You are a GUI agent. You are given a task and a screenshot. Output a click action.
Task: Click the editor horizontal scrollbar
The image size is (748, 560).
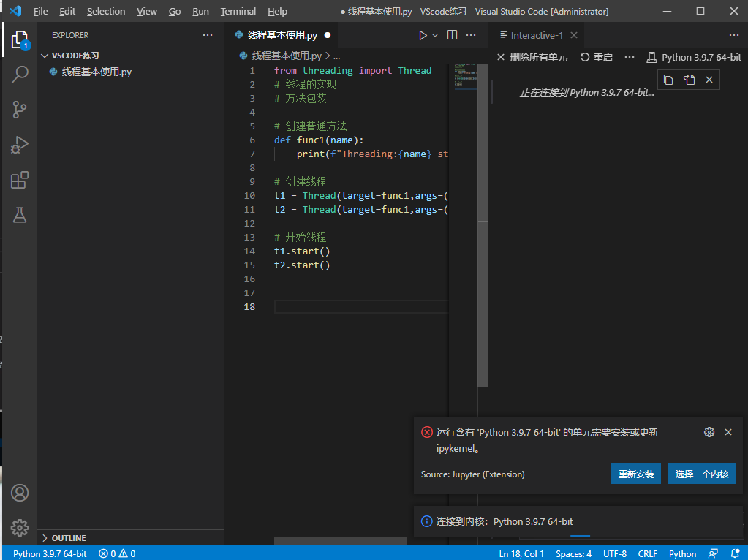click(x=341, y=540)
